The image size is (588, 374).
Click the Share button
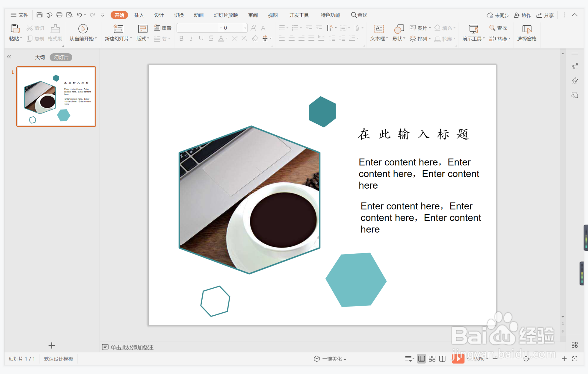click(x=545, y=15)
